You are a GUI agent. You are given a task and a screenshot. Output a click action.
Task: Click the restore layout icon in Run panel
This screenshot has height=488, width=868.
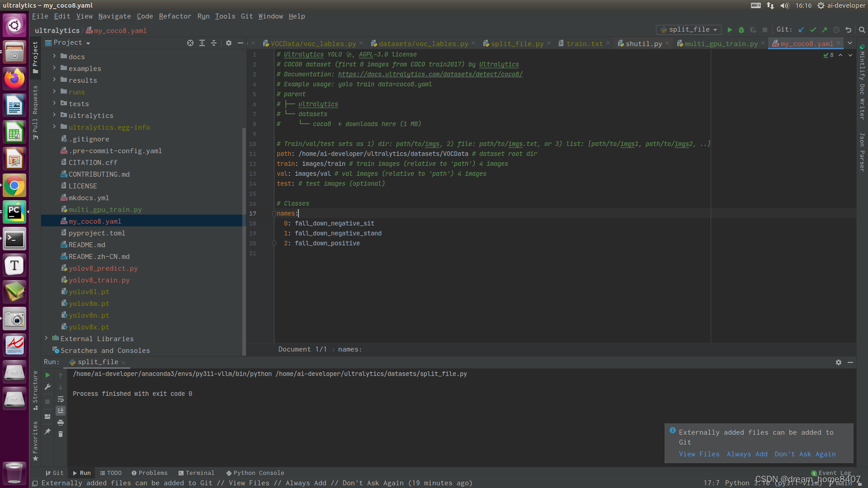tap(47, 417)
